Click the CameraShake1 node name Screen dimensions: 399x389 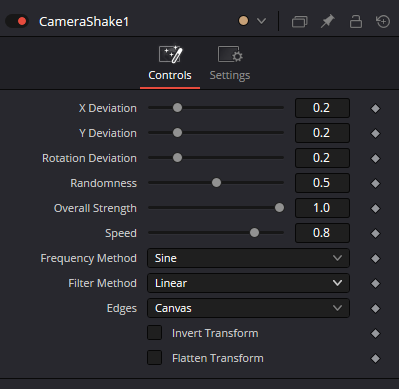84,22
